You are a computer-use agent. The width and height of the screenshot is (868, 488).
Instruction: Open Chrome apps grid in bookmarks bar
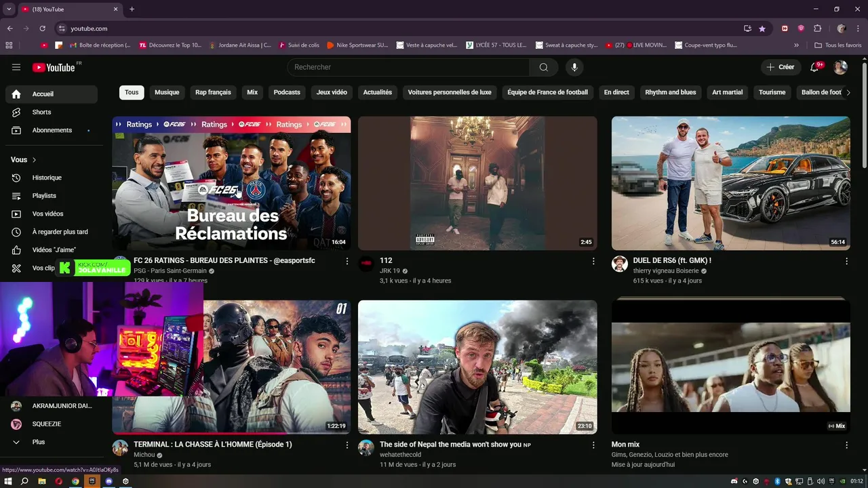[x=9, y=45]
